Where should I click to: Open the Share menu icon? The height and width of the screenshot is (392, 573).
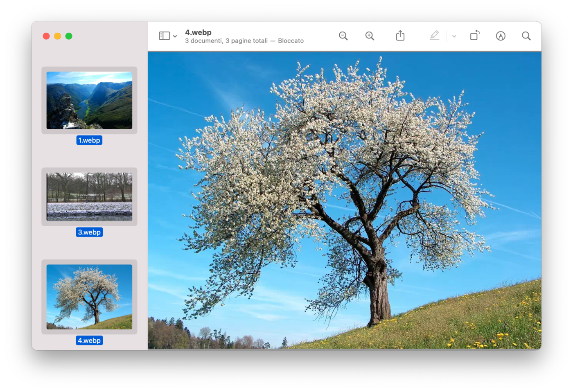click(400, 36)
